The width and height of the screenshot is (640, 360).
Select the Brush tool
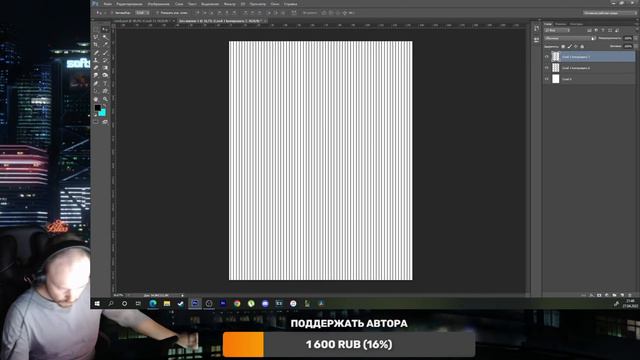coord(105,53)
